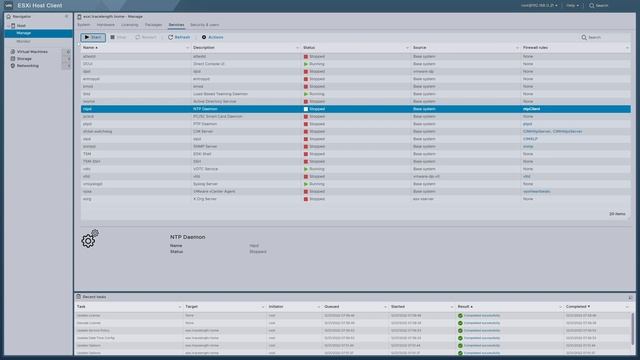Click the Recent tasks panel icon
Viewport: 640px width, 360px height.
[x=78, y=297]
